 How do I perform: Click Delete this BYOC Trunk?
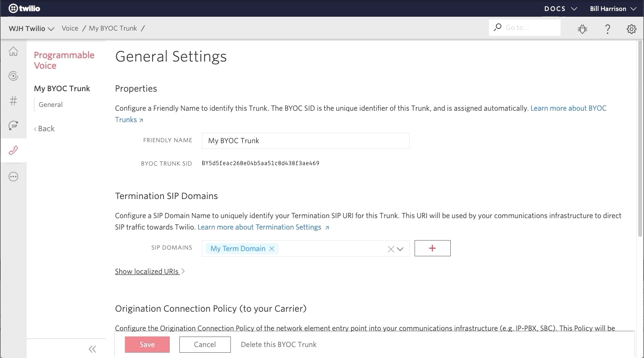[279, 344]
